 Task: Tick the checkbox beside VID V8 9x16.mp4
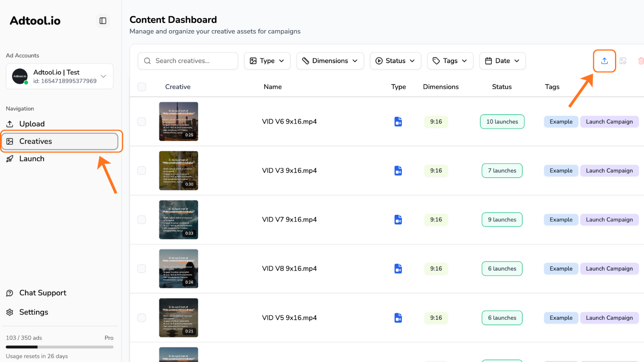coord(141,268)
